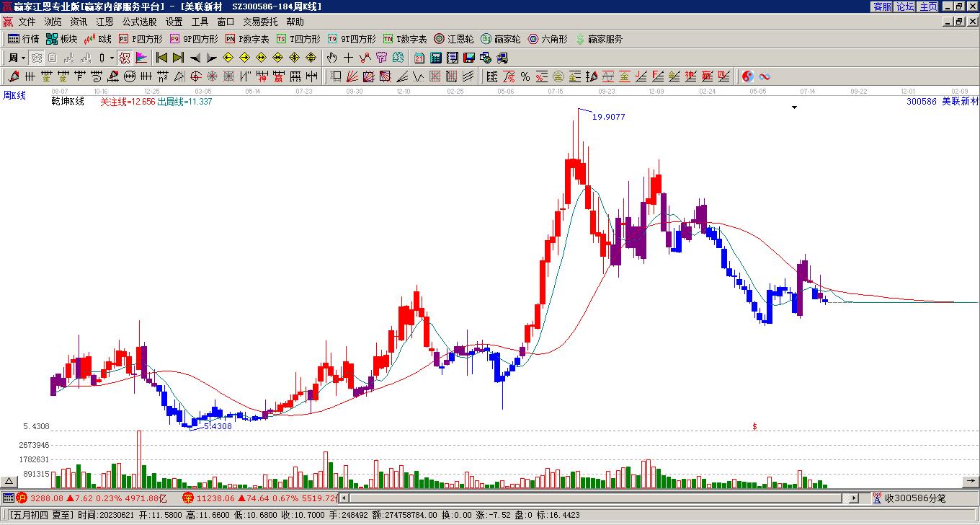Open the 窗口 menu
Image resolution: width=980 pixels, height=525 pixels.
point(226,22)
